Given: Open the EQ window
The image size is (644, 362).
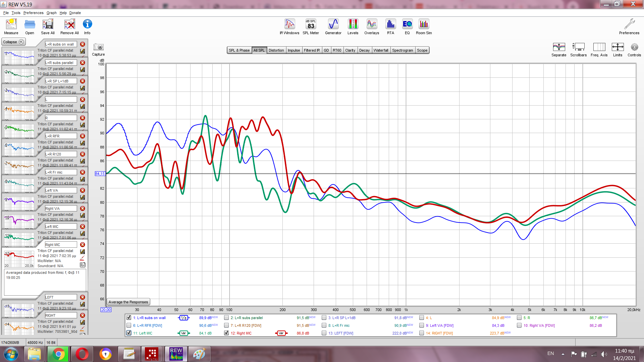Looking at the screenshot, I should (407, 26).
